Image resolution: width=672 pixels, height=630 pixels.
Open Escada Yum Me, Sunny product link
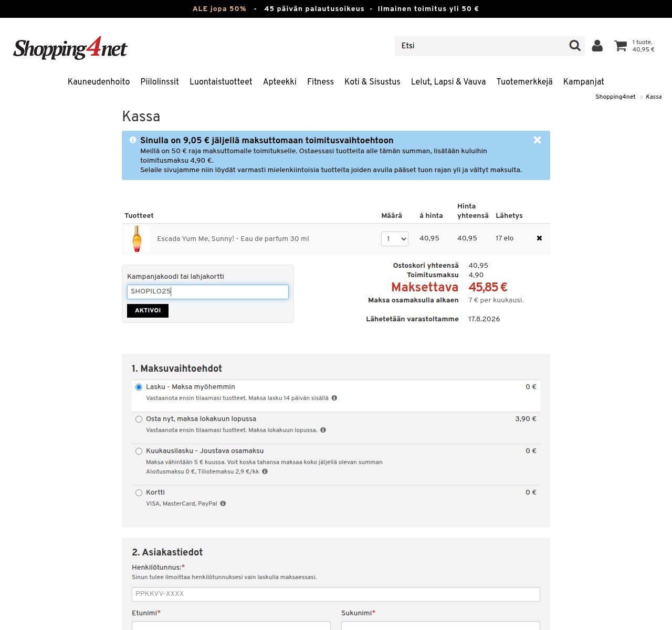click(233, 238)
